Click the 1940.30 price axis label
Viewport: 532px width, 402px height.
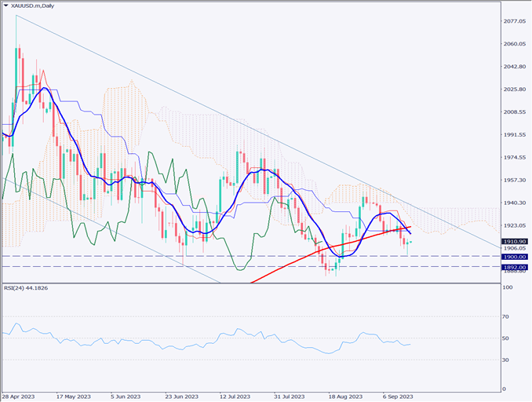[515, 203]
